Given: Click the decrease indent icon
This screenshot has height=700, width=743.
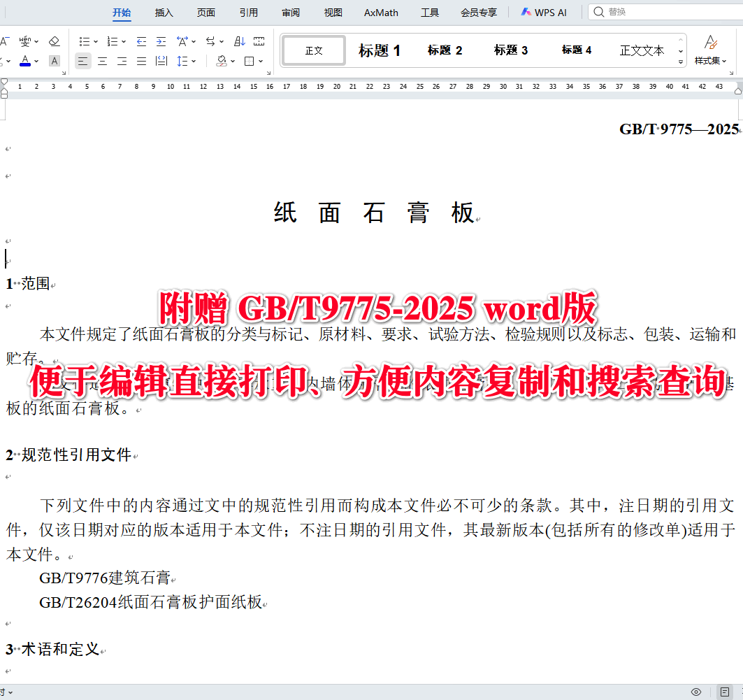Looking at the screenshot, I should tap(140, 41).
